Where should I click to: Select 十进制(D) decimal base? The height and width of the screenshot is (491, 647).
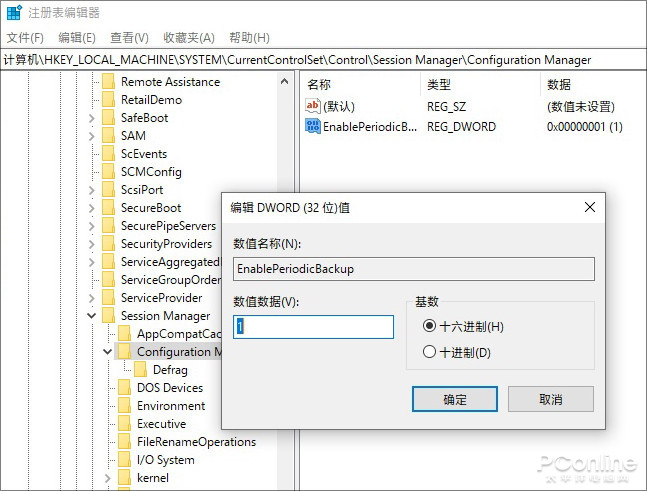[x=429, y=352]
